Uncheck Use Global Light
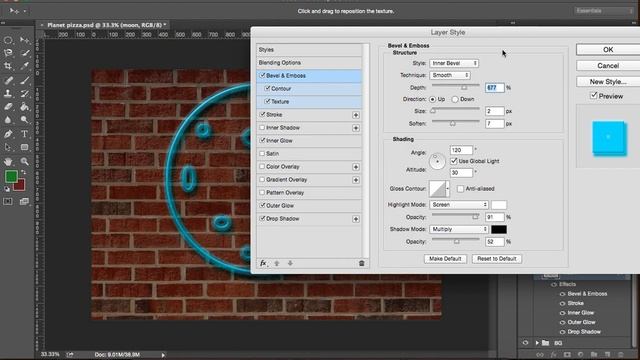Viewport: 640px width, 360px height. tap(453, 161)
